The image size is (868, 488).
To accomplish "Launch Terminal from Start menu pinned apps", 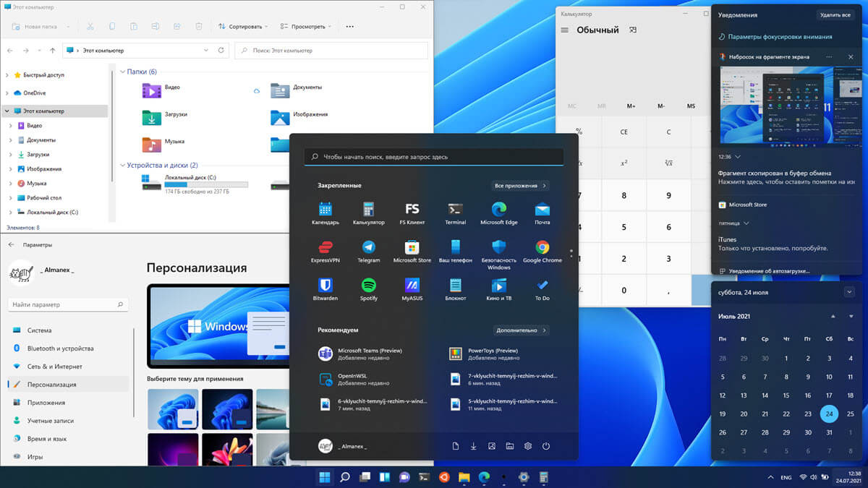I will coord(456,213).
